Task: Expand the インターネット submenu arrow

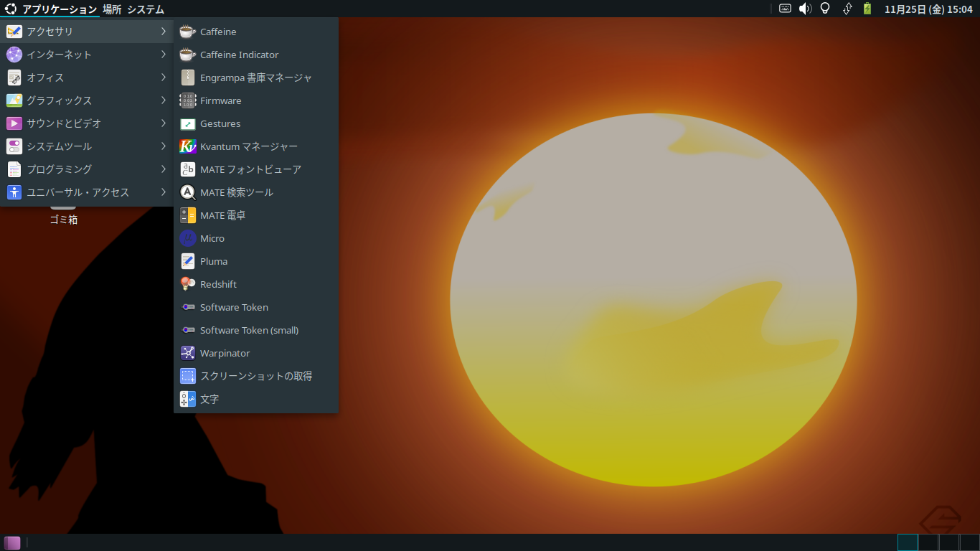Action: 164,55
